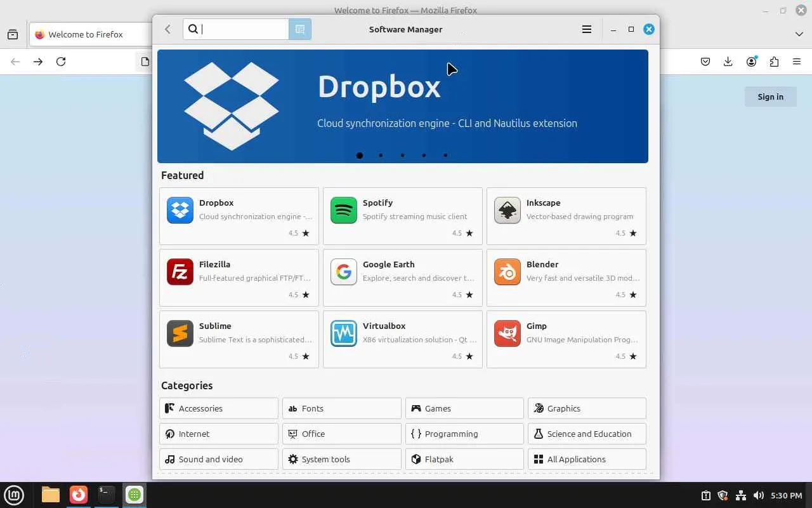Open Firefox list all tabs chevron
Image resolution: width=812 pixels, height=508 pixels.
[799, 34]
